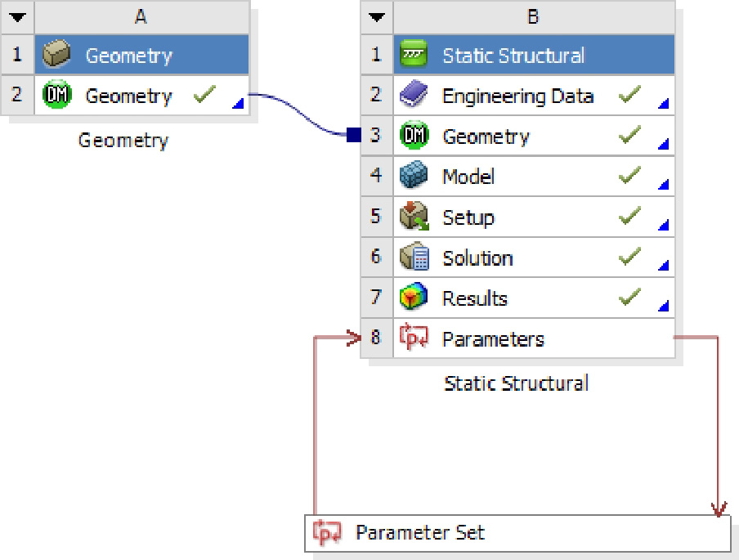Screen dimensions: 739x560
Task: Click the Static Structural header icon
Action: click(x=414, y=56)
